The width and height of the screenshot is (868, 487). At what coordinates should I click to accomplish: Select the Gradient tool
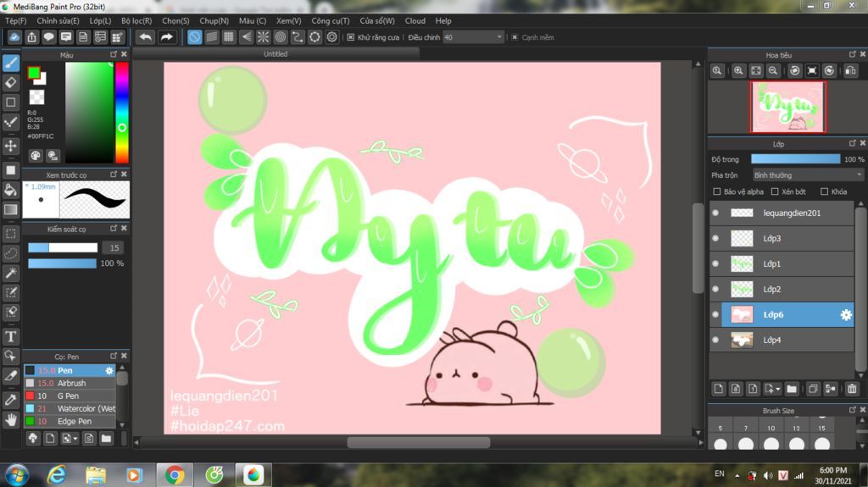(10, 210)
